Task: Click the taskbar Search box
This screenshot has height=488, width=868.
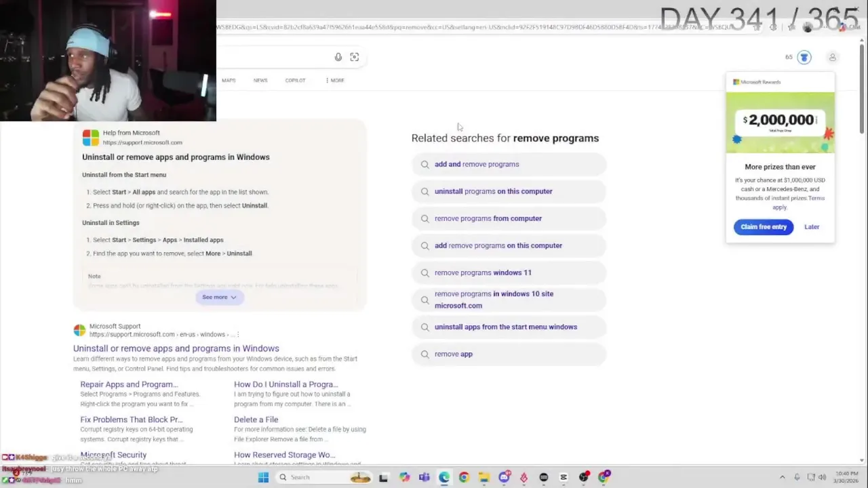Action: (x=323, y=477)
